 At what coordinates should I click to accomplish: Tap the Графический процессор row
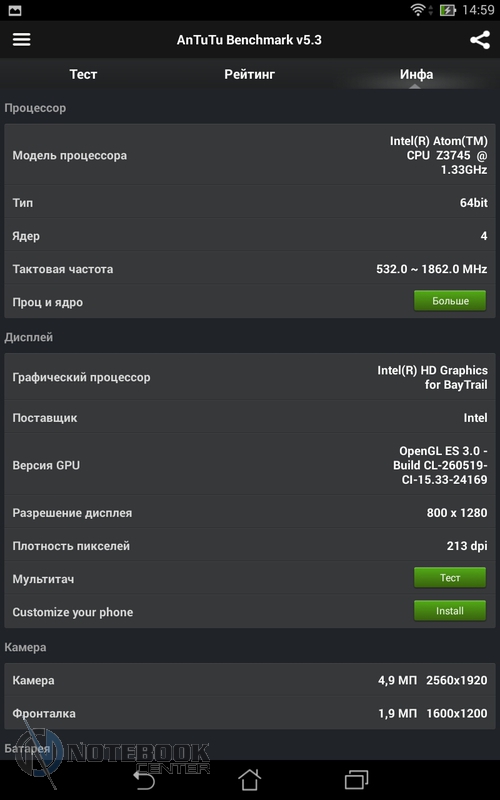pyautogui.click(x=249, y=377)
